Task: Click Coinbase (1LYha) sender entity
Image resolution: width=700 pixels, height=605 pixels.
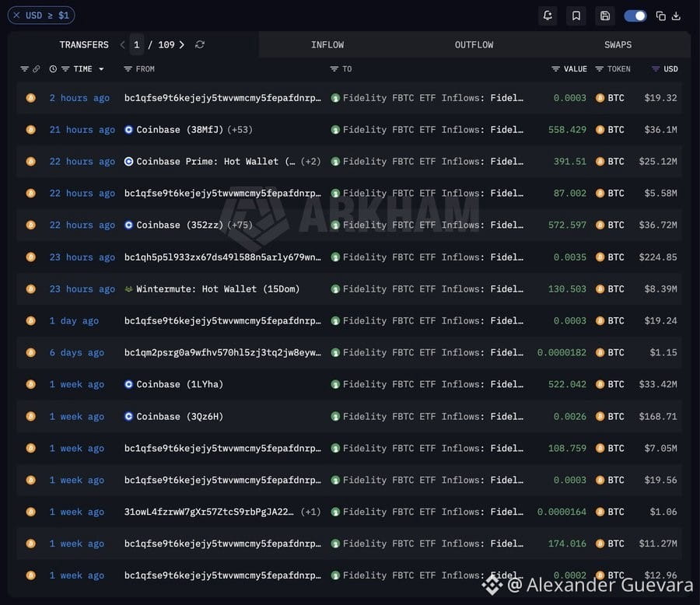Action: pyautogui.click(x=180, y=384)
